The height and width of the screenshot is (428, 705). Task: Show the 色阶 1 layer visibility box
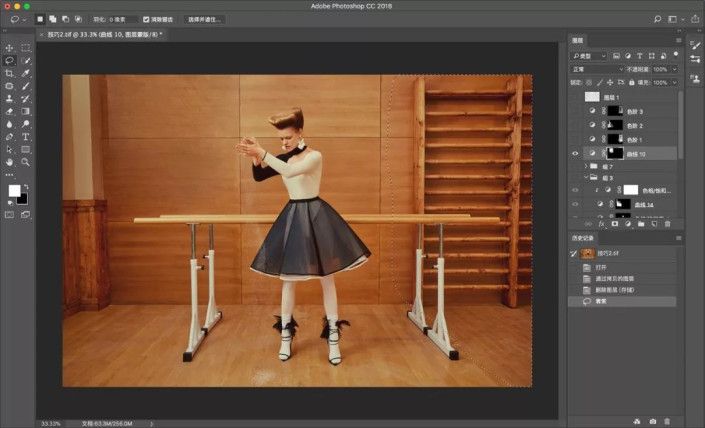(x=575, y=139)
